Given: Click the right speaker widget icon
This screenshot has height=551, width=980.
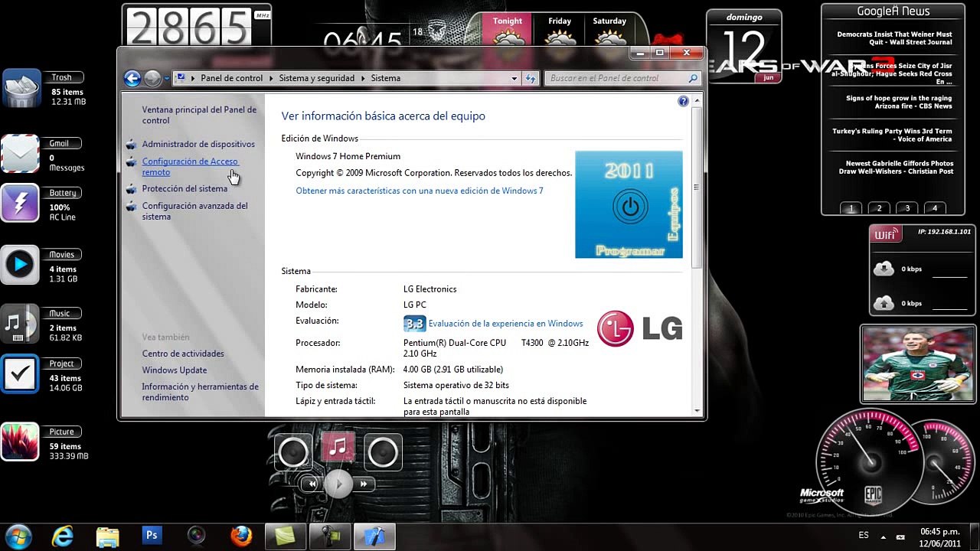Looking at the screenshot, I should pos(383,452).
